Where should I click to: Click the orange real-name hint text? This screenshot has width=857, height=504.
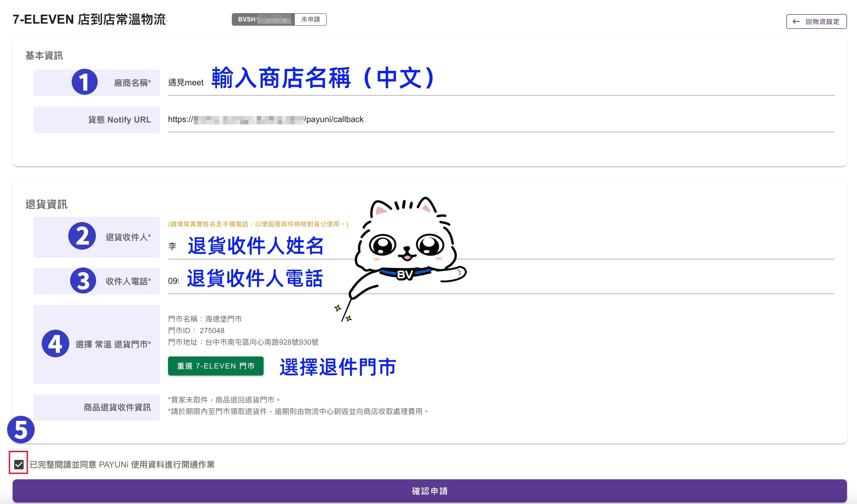click(258, 224)
